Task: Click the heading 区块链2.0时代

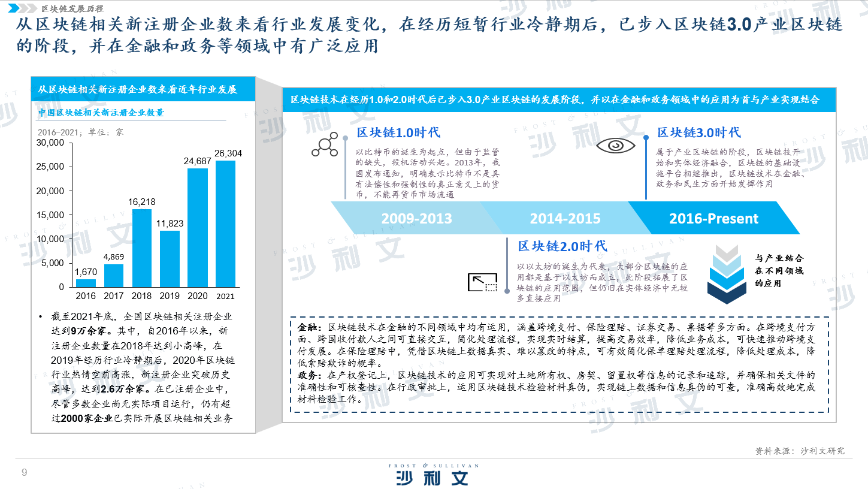Action: [562, 246]
